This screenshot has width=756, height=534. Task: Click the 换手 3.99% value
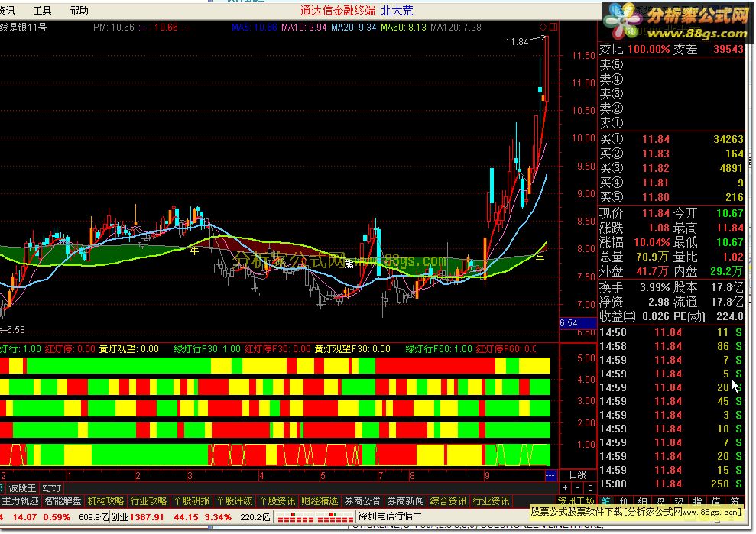tap(655, 288)
